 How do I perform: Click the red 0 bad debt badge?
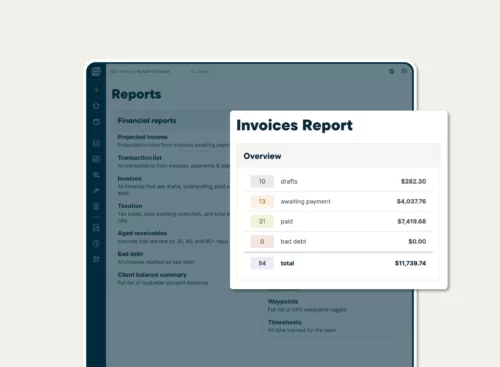pyautogui.click(x=262, y=241)
